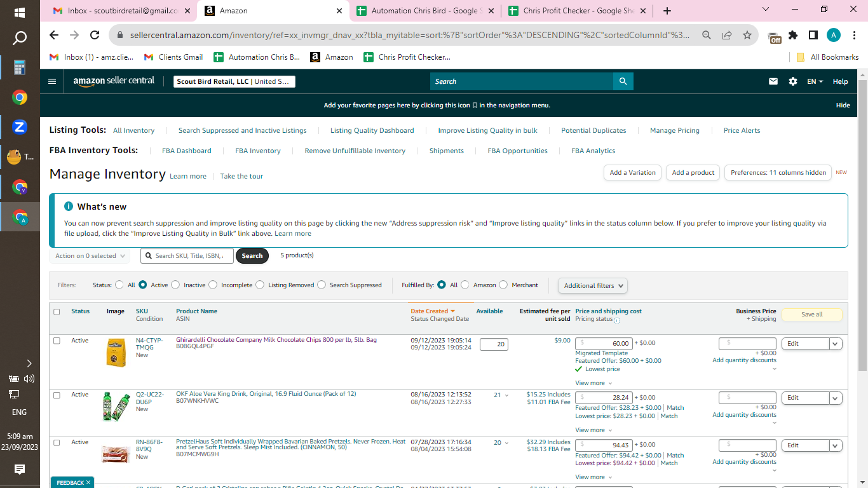The width and height of the screenshot is (868, 488).
Task: Open the buyer messages mail icon
Action: pos(773,81)
